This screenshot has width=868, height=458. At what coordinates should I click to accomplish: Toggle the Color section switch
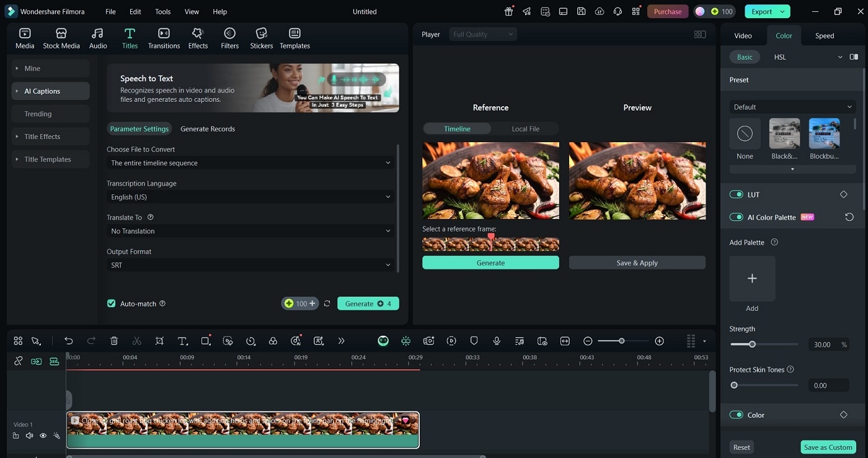pyautogui.click(x=736, y=415)
